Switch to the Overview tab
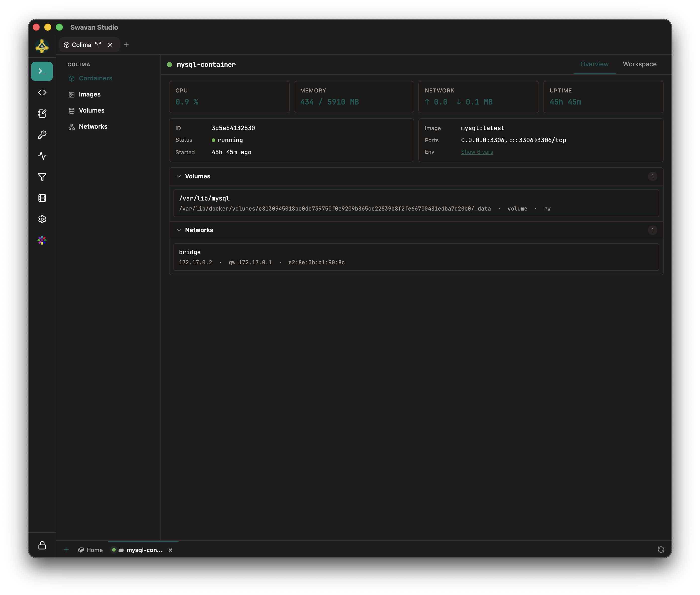This screenshot has height=595, width=700. point(594,64)
